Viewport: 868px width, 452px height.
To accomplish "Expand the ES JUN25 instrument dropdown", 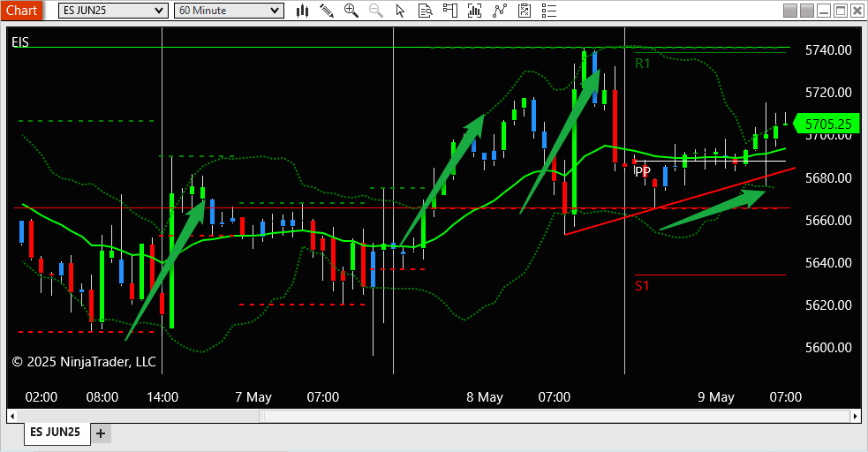I will (x=113, y=11).
